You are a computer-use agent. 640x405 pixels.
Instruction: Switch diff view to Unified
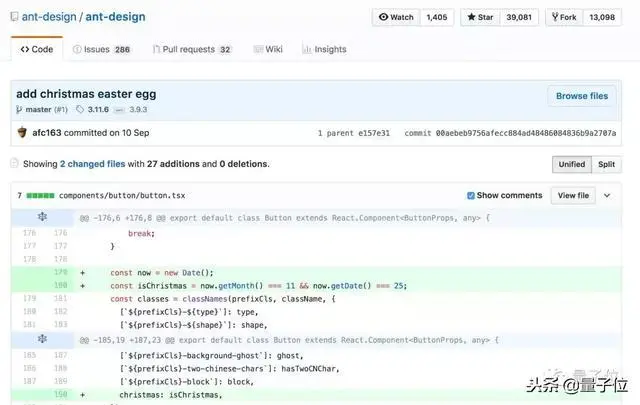tap(571, 164)
